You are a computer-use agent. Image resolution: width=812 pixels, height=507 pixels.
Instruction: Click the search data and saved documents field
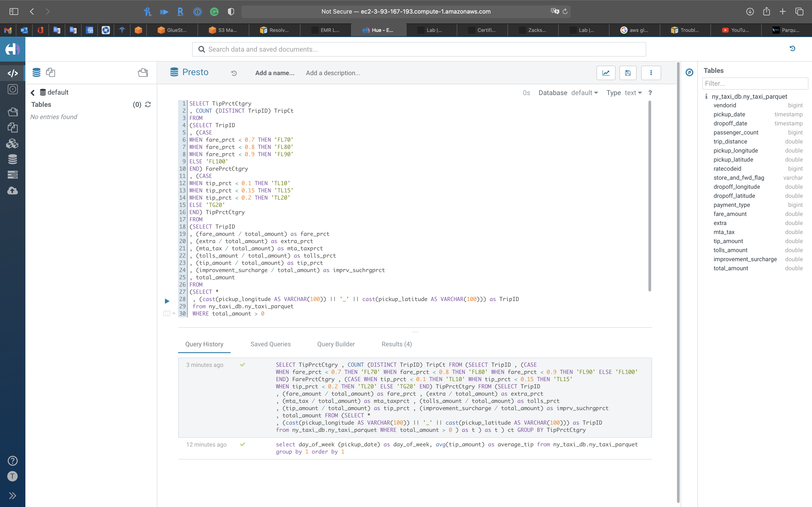(419, 49)
